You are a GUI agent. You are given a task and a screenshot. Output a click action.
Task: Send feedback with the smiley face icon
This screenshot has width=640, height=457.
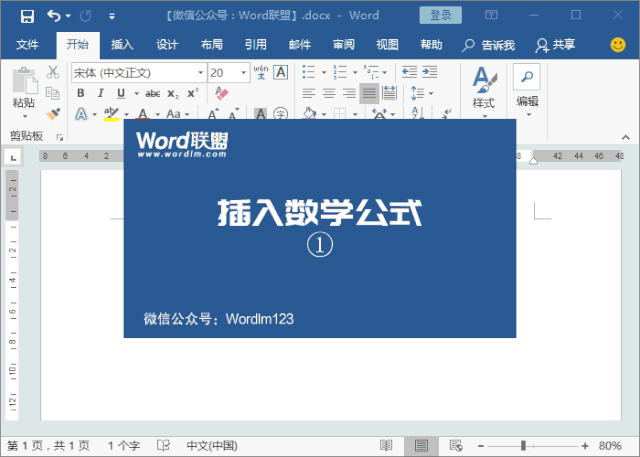(618, 45)
